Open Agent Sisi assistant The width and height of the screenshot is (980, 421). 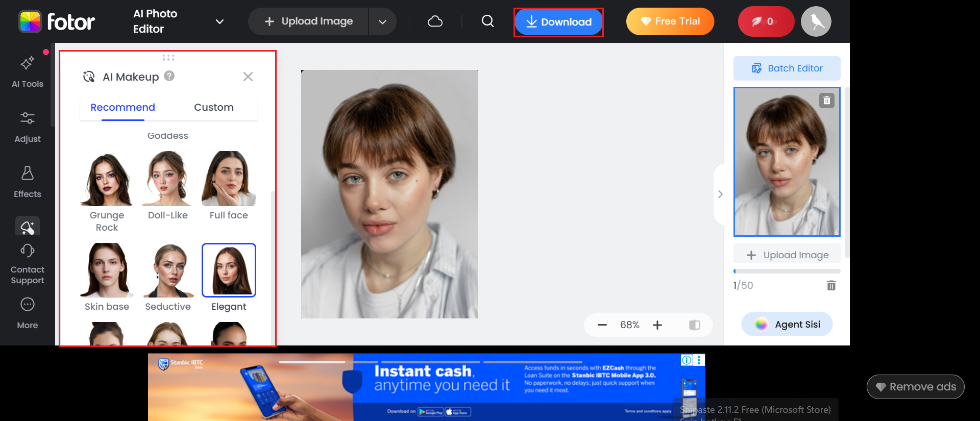click(787, 324)
